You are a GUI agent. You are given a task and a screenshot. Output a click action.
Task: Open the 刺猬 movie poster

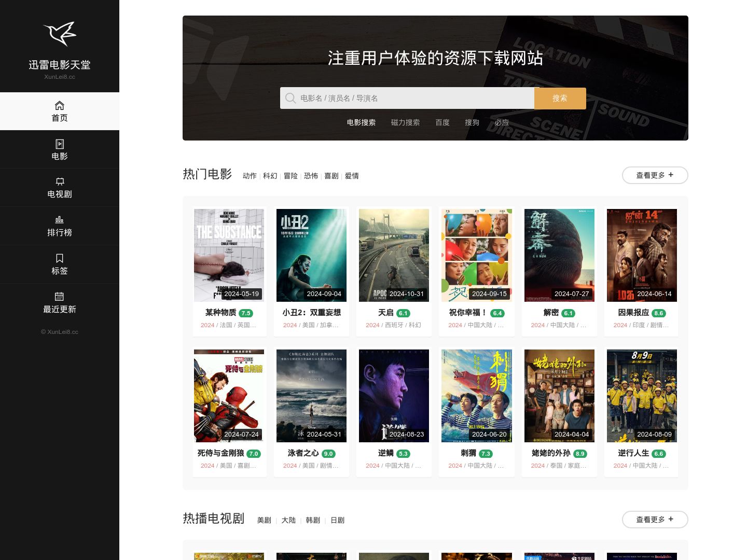tap(477, 396)
